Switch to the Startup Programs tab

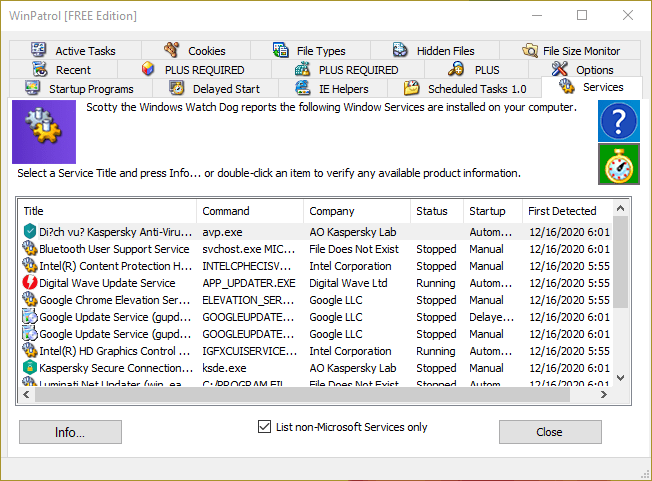[81, 89]
